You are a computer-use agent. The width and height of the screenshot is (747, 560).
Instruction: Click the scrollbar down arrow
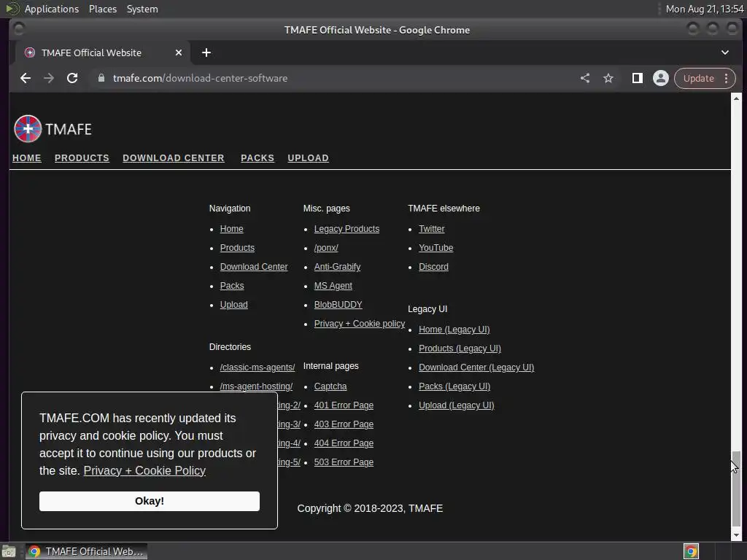736,535
